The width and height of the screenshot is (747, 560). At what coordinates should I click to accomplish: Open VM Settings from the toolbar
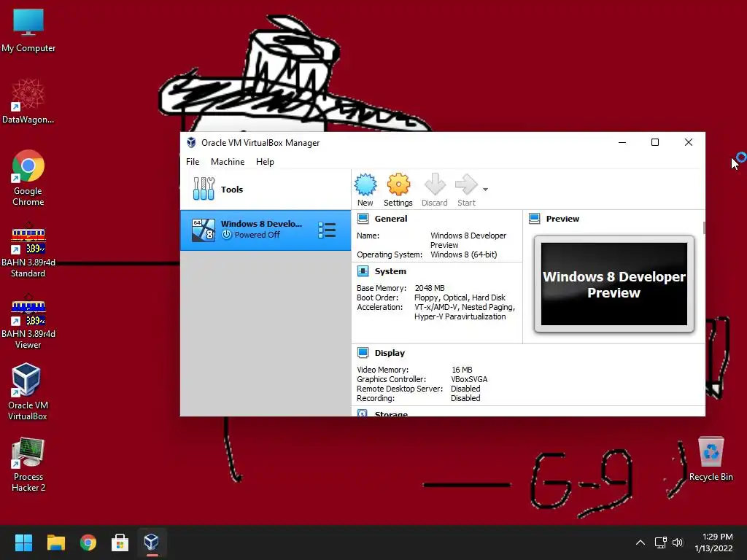(398, 190)
